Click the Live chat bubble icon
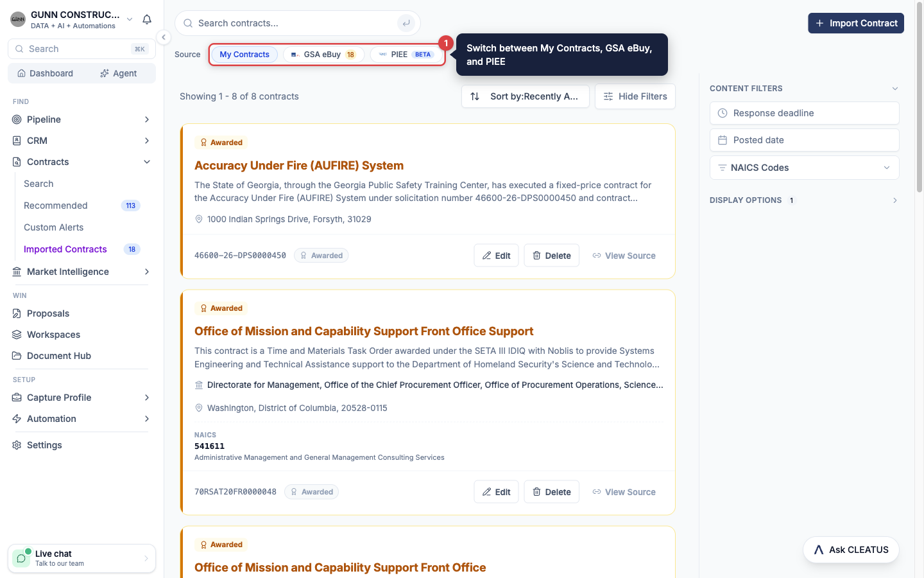The height and width of the screenshot is (578, 924). [21, 558]
